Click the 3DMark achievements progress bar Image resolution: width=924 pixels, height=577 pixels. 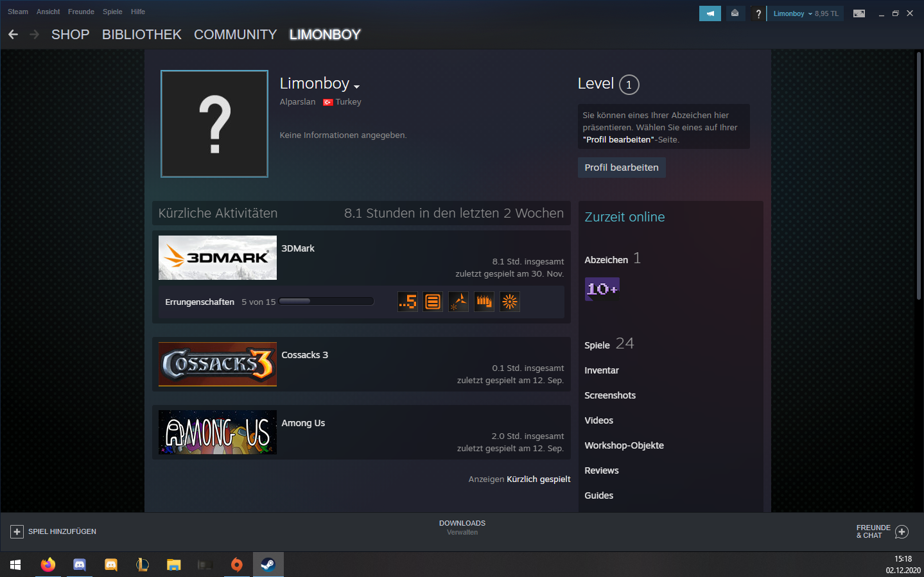point(326,301)
